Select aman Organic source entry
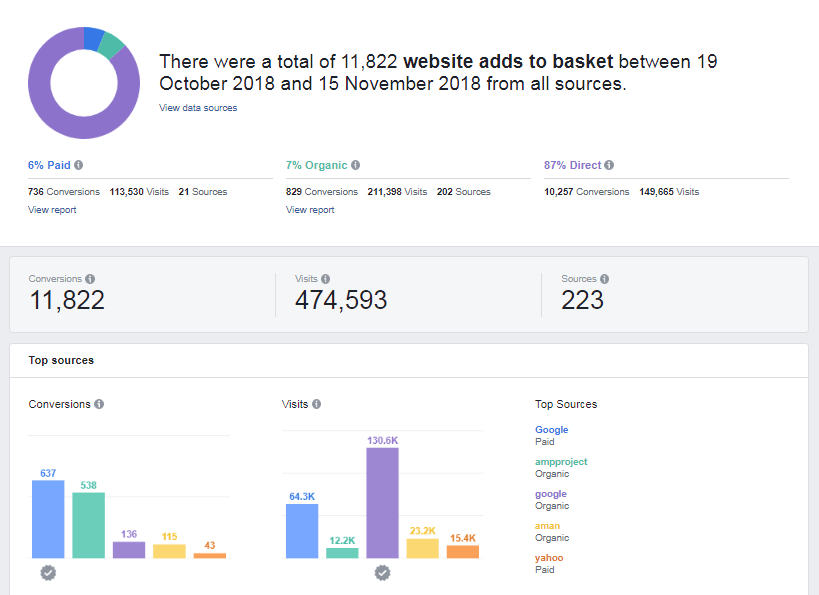This screenshot has width=819, height=595. click(552, 531)
